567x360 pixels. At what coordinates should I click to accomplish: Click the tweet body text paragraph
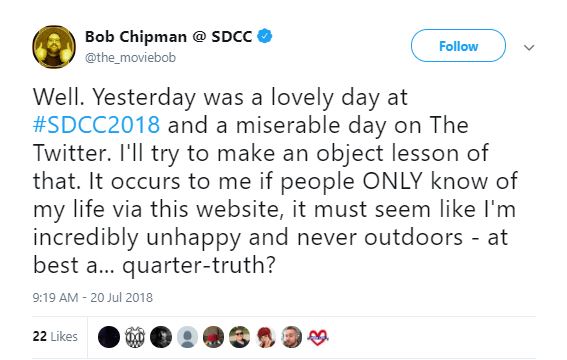(x=275, y=181)
